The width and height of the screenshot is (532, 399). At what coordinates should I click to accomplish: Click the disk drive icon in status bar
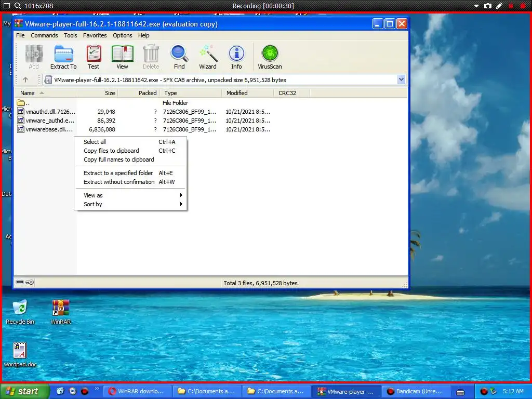pyautogui.click(x=20, y=282)
